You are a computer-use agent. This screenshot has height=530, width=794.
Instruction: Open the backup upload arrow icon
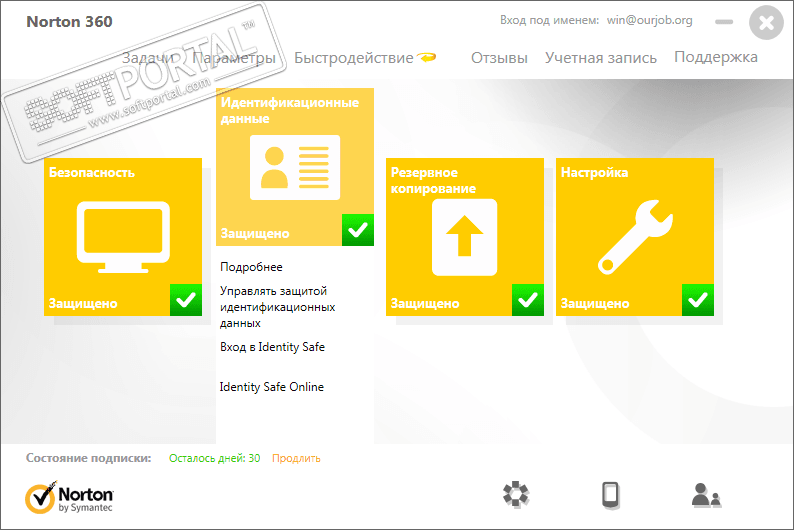[464, 237]
